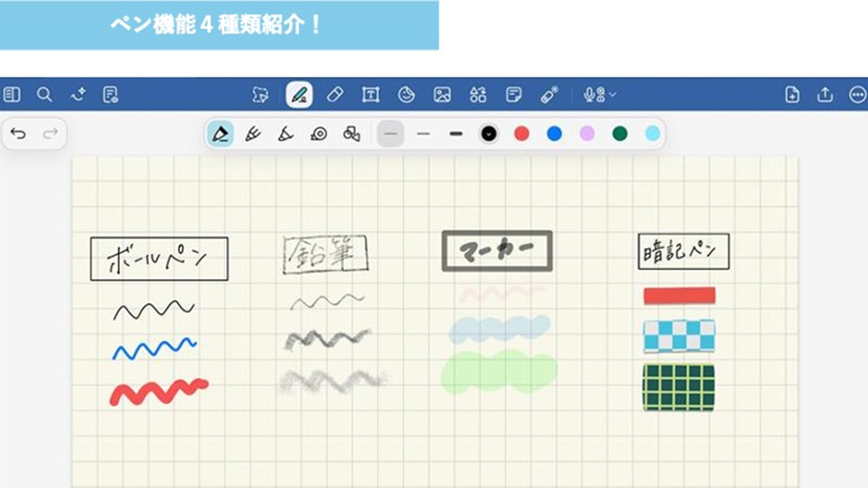This screenshot has height=488, width=868.
Task: Select the text box tool
Action: click(370, 95)
